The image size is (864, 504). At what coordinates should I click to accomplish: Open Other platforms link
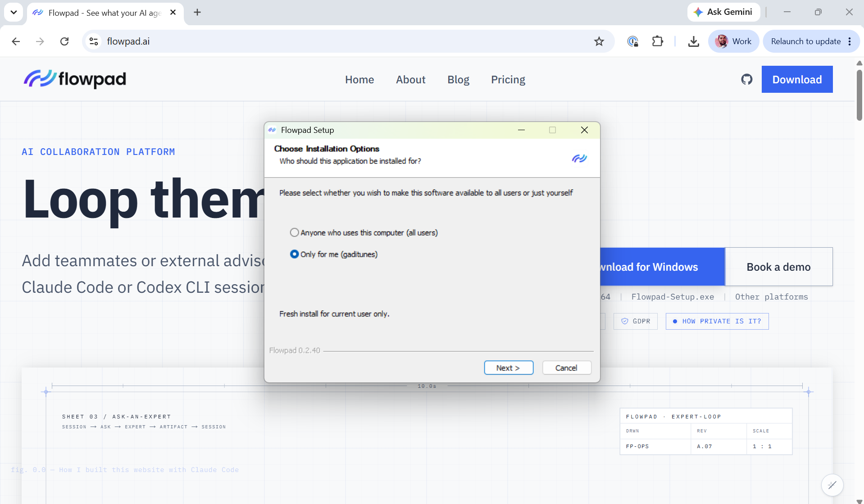tap(772, 297)
